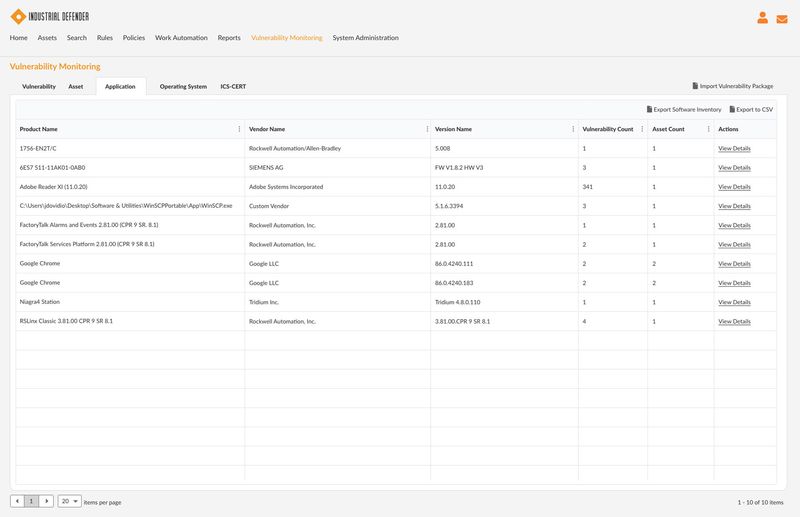This screenshot has height=517, width=800.
Task: Open Vulnerability Count column menu dots
Action: tap(642, 129)
